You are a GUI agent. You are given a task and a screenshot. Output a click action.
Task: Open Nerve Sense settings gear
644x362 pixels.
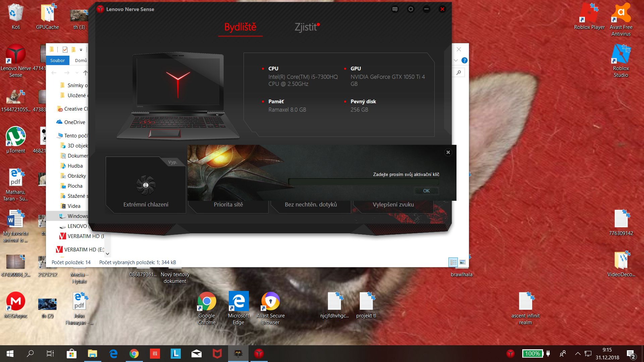pos(411,9)
